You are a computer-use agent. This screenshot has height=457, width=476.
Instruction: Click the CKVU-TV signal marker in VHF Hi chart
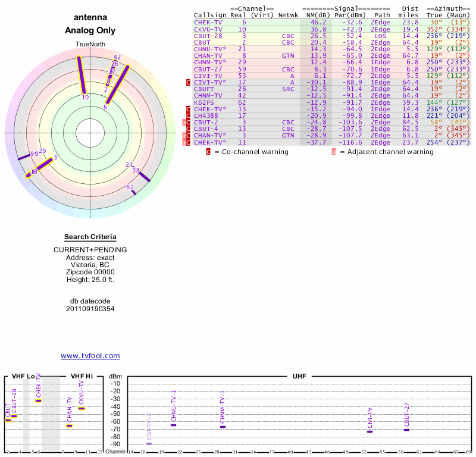click(x=82, y=408)
